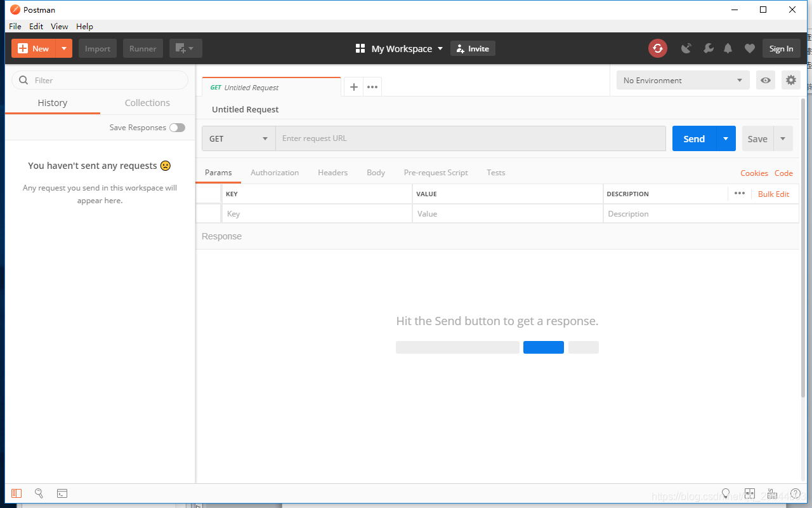812x508 pixels.
Task: Click the Bulk Edit link
Action: (774, 194)
